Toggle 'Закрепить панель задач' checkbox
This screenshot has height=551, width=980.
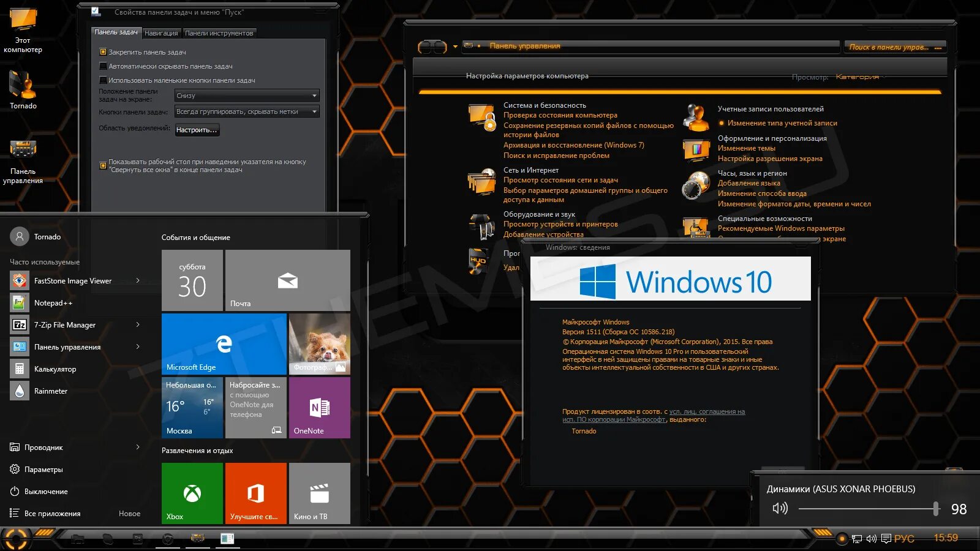(x=103, y=52)
